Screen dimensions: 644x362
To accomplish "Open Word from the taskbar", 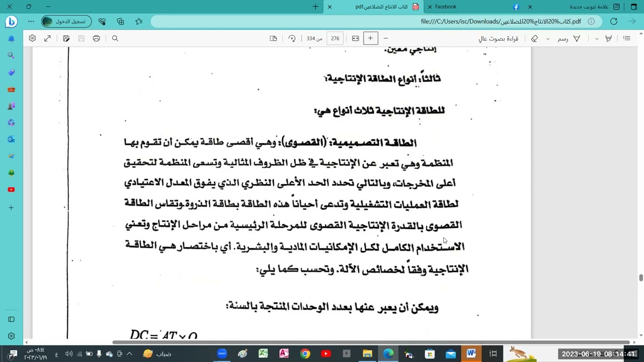I will pos(471,354).
